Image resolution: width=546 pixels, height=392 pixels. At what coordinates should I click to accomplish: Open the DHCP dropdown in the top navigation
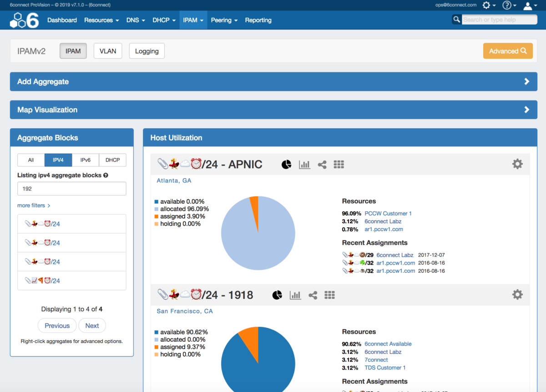[164, 20]
